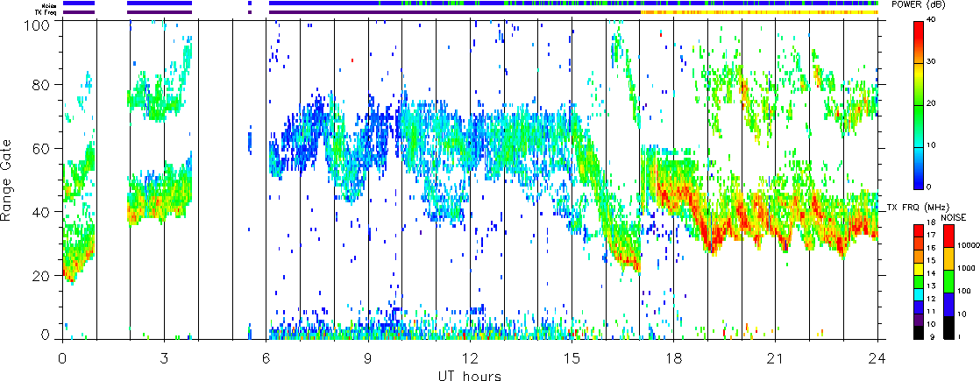Click the 'NOISE' legend title
The width and height of the screenshot is (980, 381).
(953, 216)
